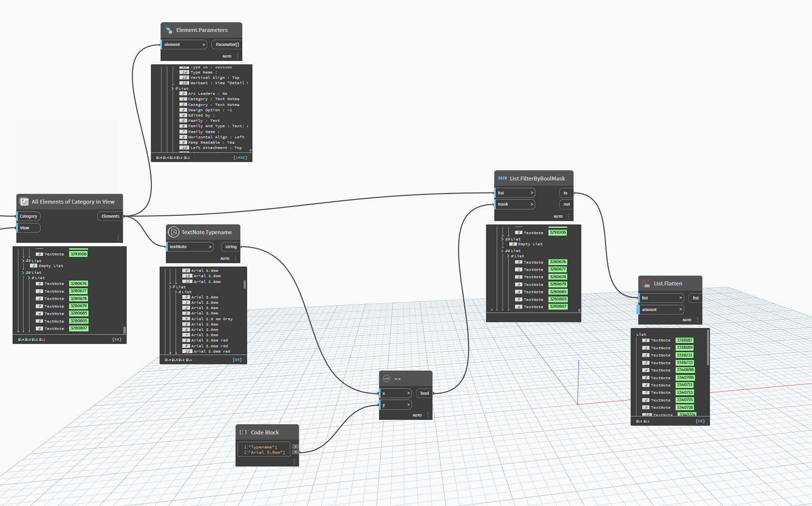Click the Code Block node bracket icon
The image size is (812, 506).
[243, 432]
